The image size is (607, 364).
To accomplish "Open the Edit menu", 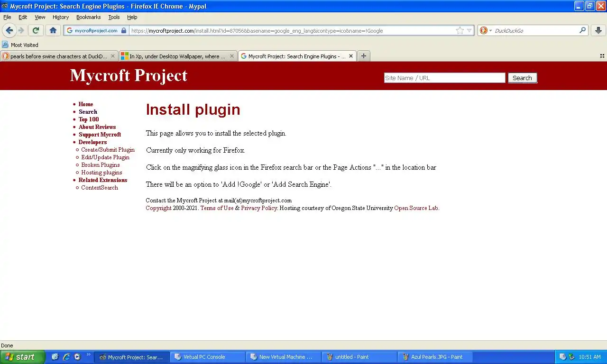I will click(x=23, y=17).
